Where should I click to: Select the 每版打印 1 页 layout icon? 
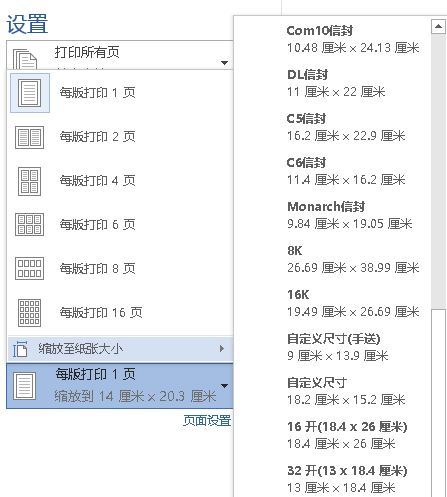coord(30,93)
